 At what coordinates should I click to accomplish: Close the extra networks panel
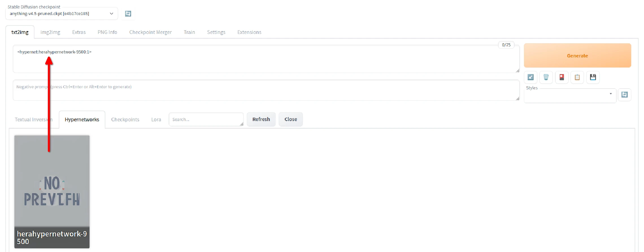[291, 119]
